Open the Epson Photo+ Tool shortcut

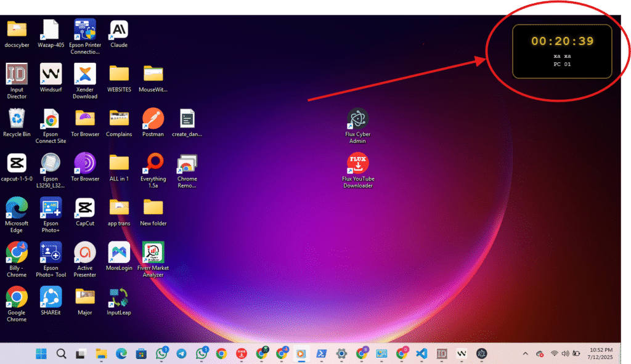point(51,253)
